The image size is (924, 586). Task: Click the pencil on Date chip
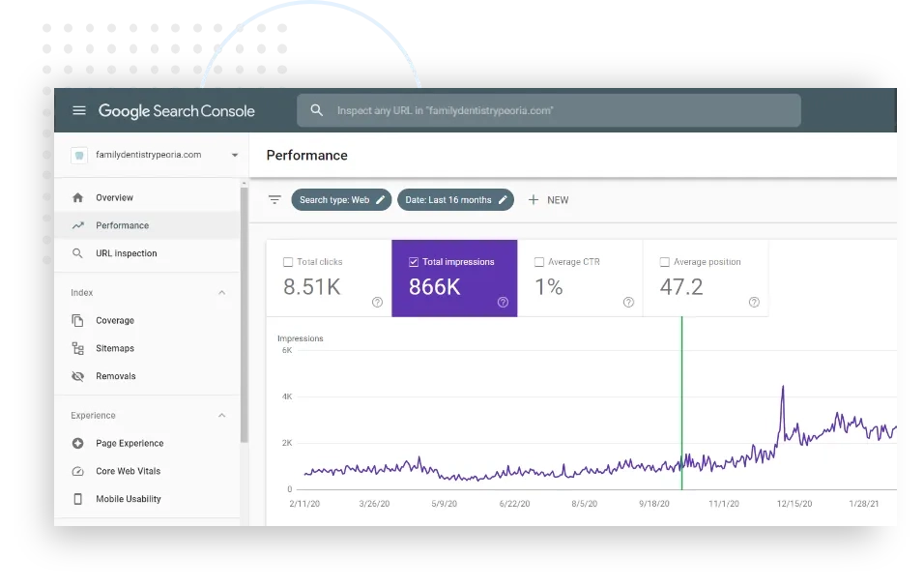click(x=503, y=200)
